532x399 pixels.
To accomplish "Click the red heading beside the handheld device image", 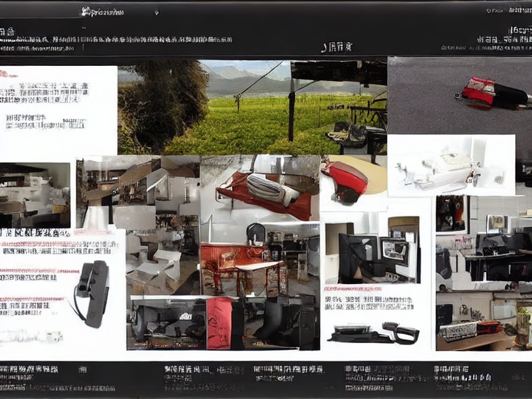I will (39, 271).
